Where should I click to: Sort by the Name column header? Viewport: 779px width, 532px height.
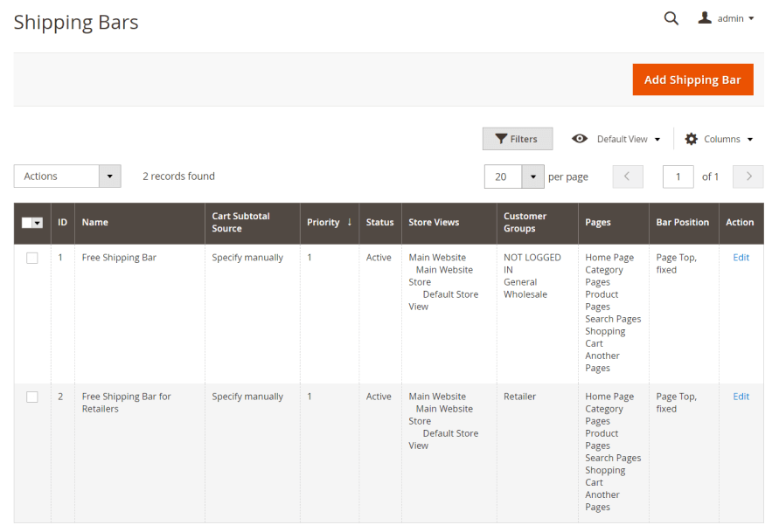95,223
